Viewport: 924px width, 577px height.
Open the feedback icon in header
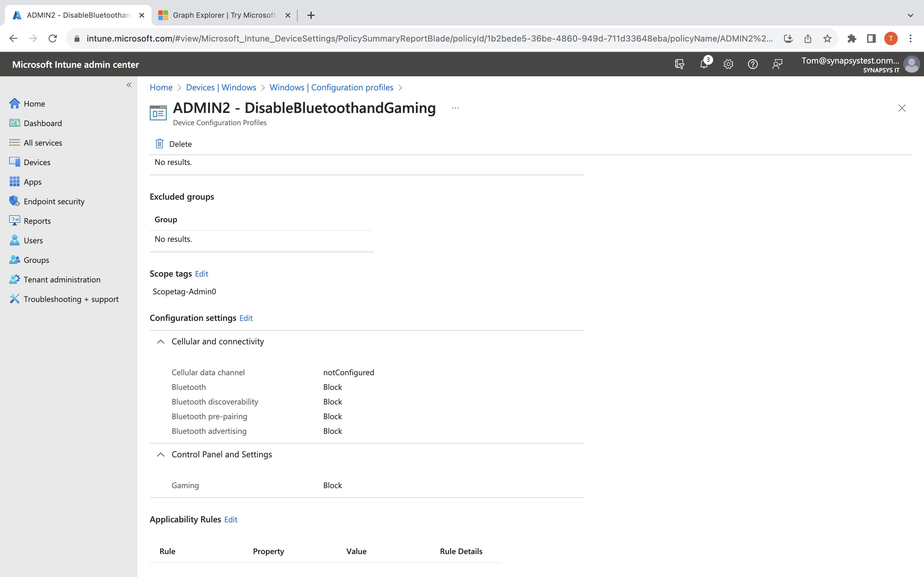[778, 64]
